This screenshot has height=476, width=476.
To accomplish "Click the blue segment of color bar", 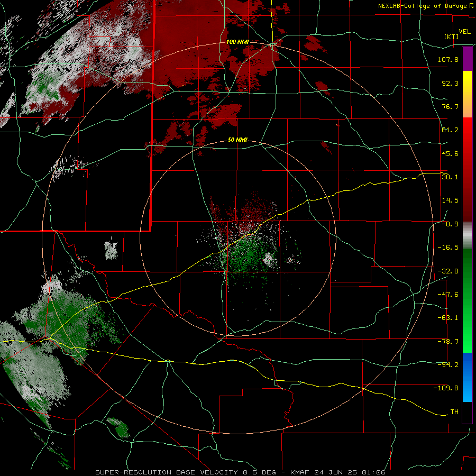I will pos(467,377).
